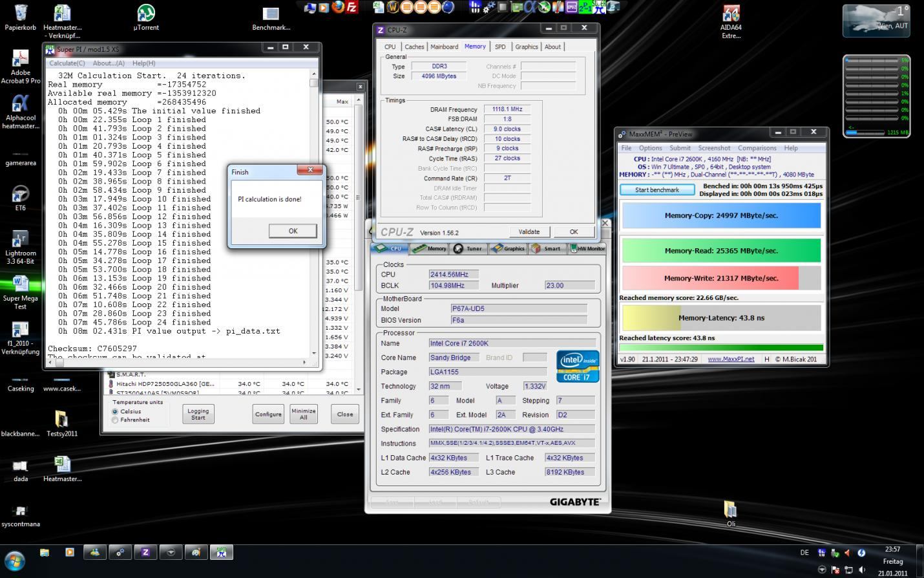Open MaxxMEM Screenshot menu
The height and width of the screenshot is (578, 924).
(714, 148)
